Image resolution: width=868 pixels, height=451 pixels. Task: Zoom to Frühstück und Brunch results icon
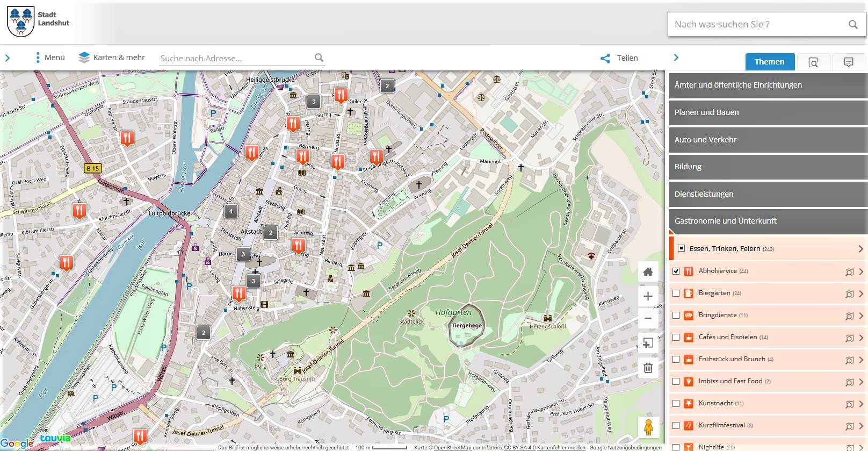pyautogui.click(x=849, y=360)
